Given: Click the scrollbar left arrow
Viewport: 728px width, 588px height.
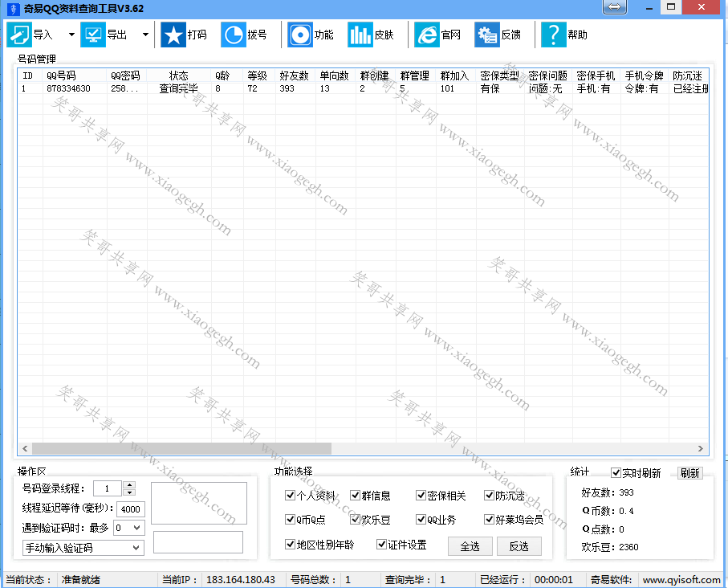Looking at the screenshot, I should click(x=25, y=448).
